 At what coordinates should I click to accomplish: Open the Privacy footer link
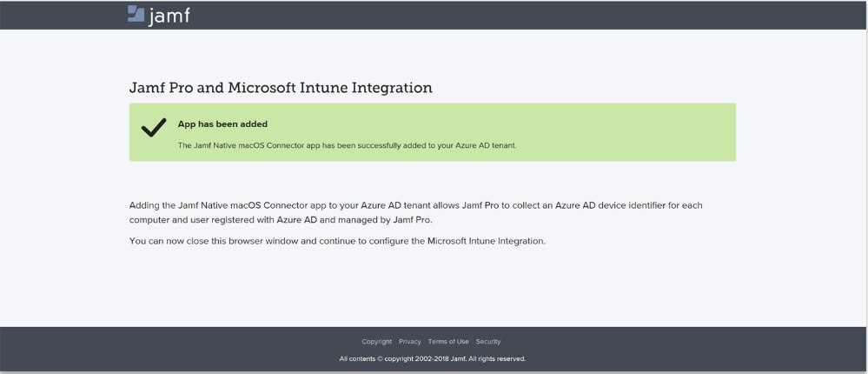pos(409,342)
